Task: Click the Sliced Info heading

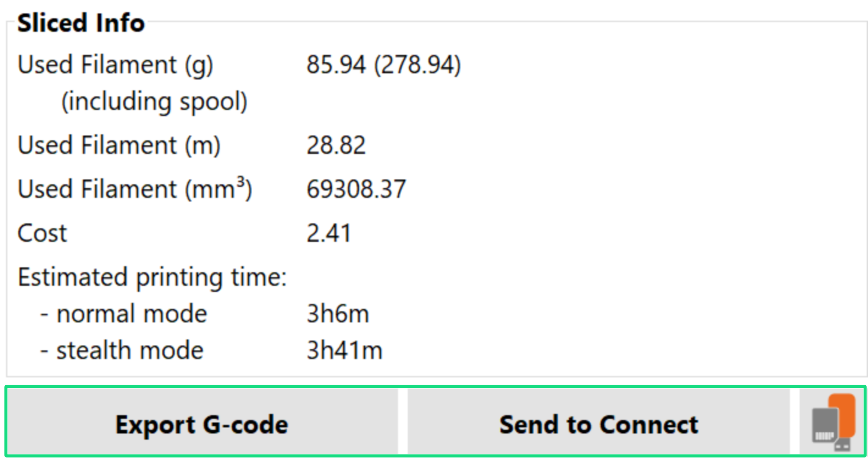Action: (81, 23)
